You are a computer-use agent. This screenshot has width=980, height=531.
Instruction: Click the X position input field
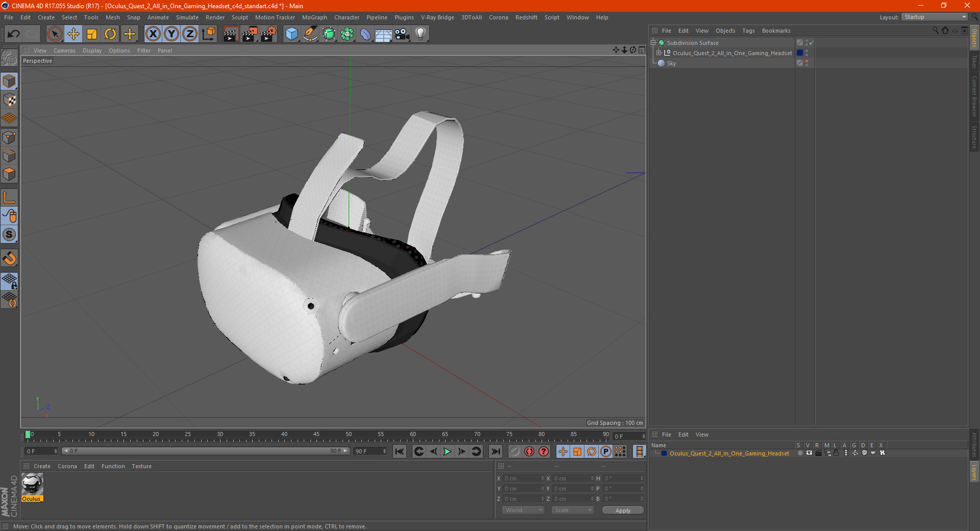pyautogui.click(x=524, y=478)
